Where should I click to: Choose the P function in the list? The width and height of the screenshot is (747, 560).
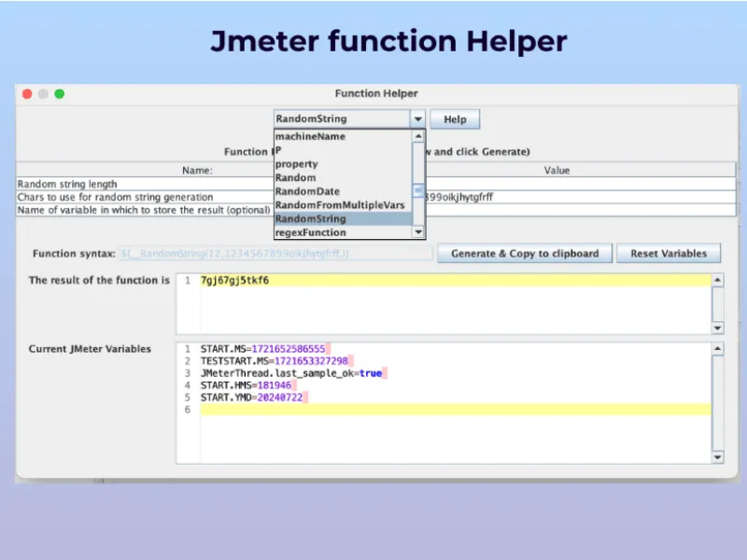(x=343, y=150)
